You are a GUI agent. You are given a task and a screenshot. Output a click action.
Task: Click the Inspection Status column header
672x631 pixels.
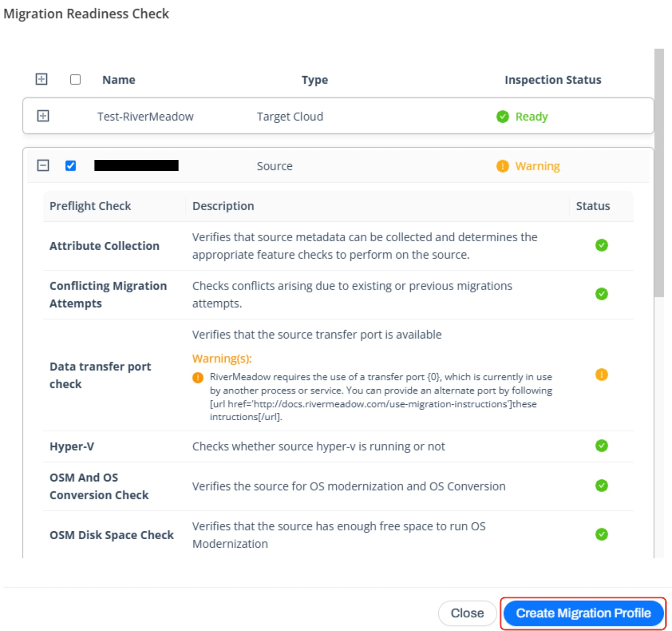point(553,80)
